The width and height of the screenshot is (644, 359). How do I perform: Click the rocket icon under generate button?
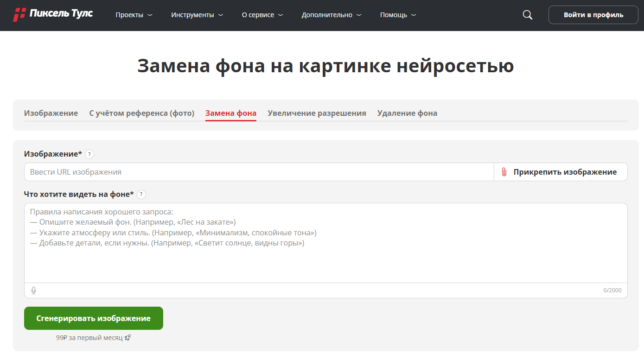click(x=128, y=338)
